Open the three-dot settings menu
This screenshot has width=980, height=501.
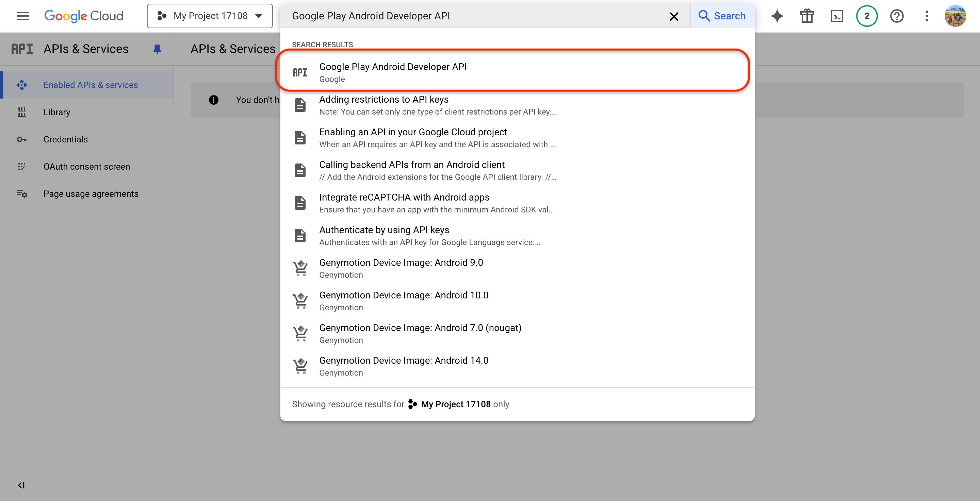click(x=927, y=16)
